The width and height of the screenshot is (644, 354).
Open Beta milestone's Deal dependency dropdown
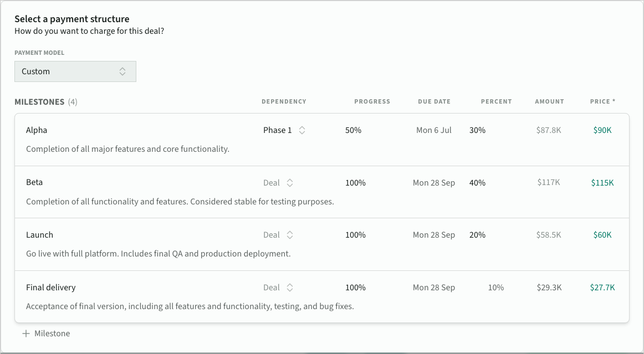[x=278, y=183]
